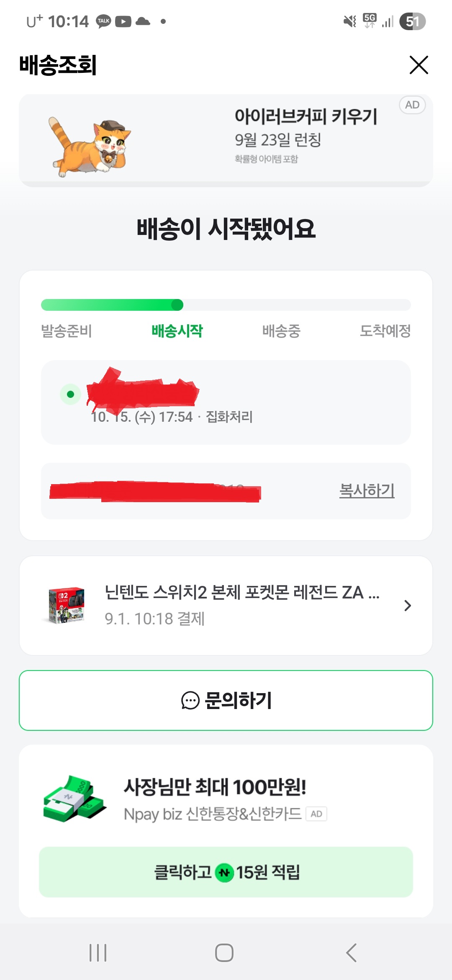
Task: Select the 배송중 stage label
Action: pos(281,331)
